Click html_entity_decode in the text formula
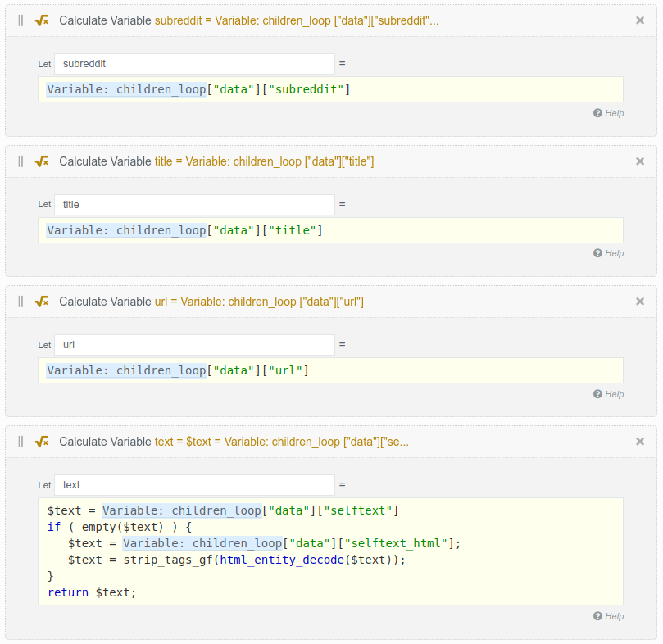Image resolution: width=663 pixels, height=644 pixels. click(x=282, y=560)
